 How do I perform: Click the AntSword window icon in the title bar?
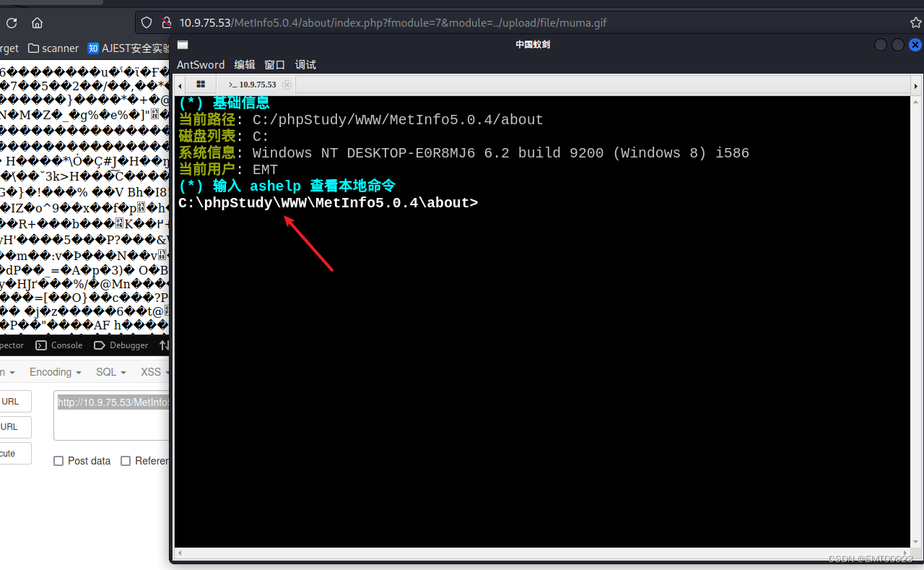point(183,45)
